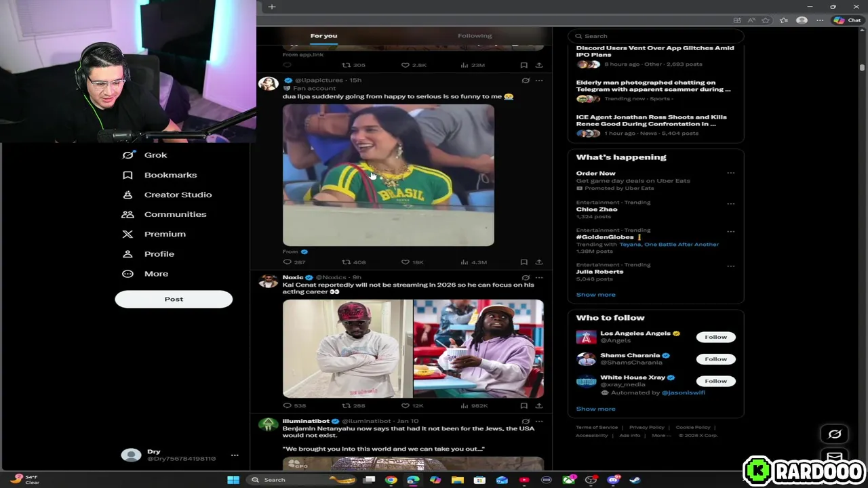Open right Kai Cenat photo in purple hoodie
This screenshot has height=488, width=868.
479,348
